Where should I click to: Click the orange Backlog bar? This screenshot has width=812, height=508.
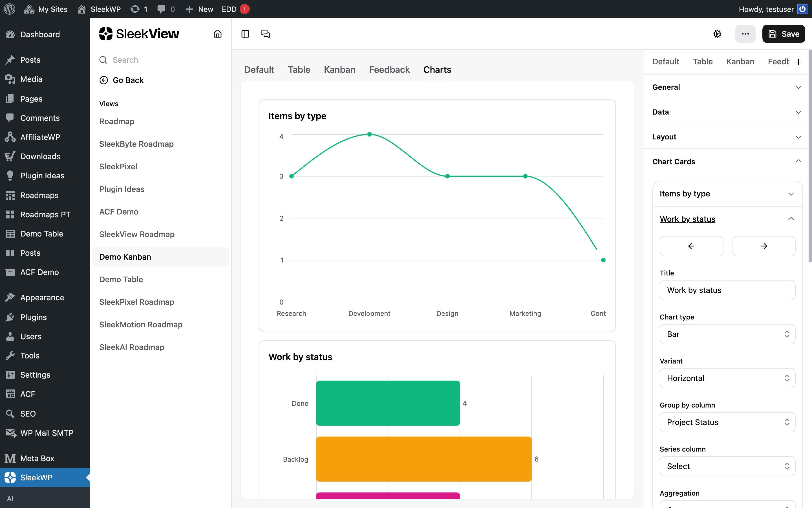(x=424, y=459)
